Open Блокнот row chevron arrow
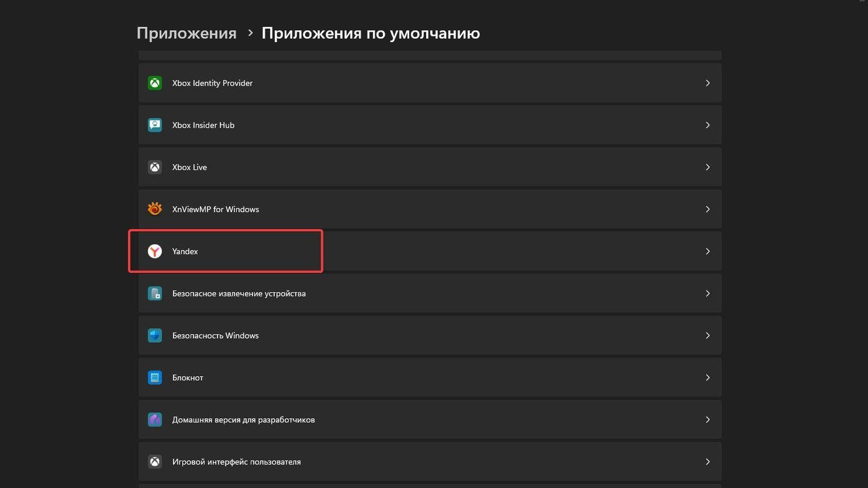 click(x=708, y=378)
